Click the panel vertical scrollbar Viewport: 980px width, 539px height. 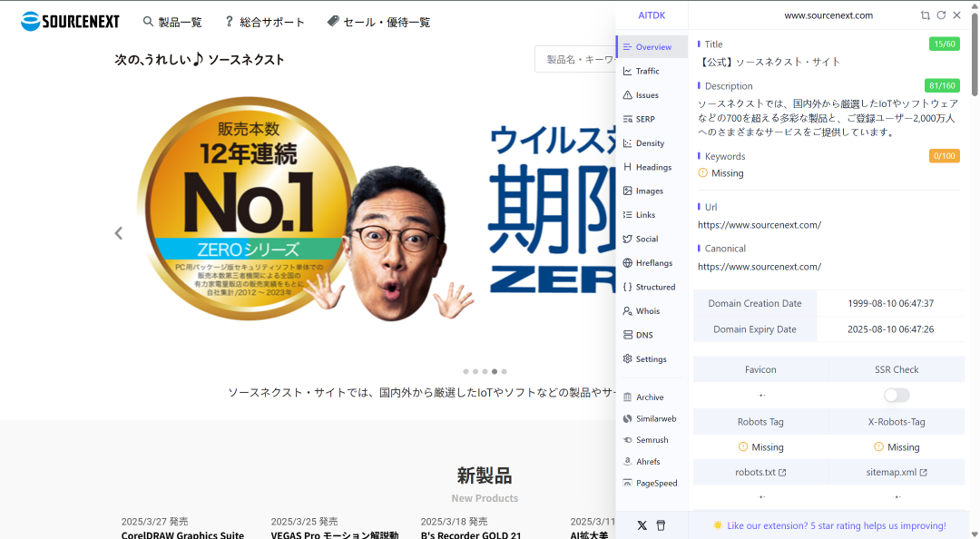click(x=975, y=56)
